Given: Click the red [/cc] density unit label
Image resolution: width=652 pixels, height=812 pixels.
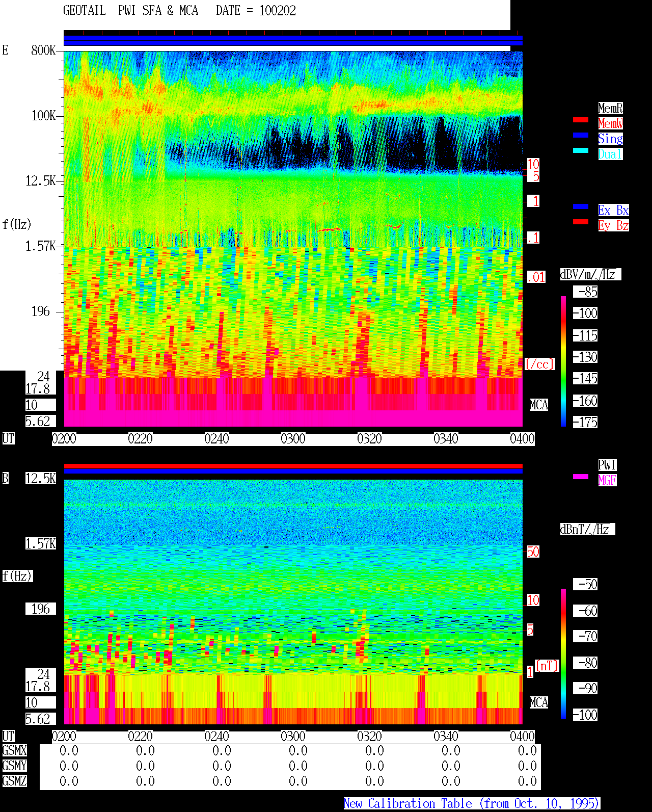Looking at the screenshot, I should (539, 364).
